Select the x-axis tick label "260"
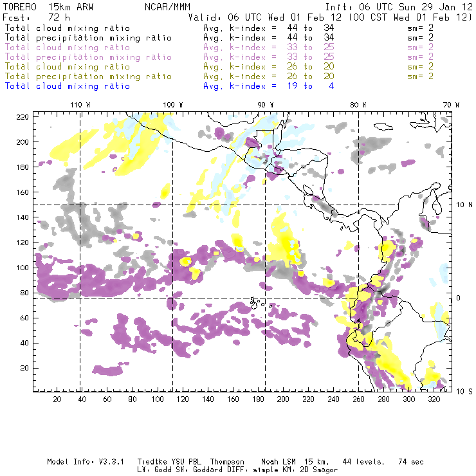476x476 pixels. 358,399
